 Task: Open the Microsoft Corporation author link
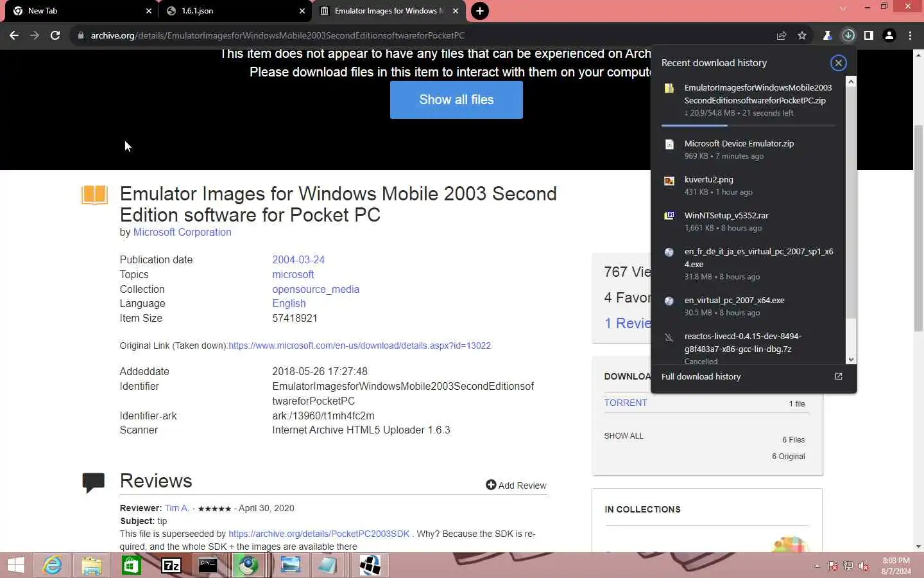[x=182, y=232]
